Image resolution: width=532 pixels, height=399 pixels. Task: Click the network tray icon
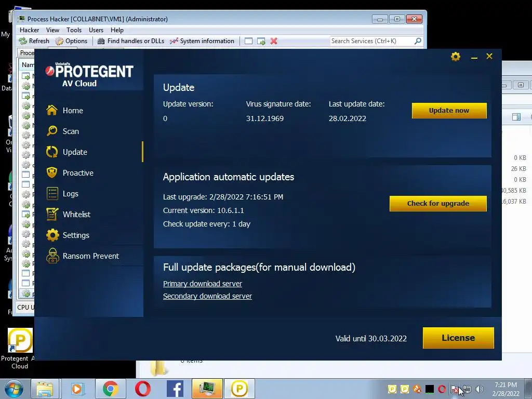tap(467, 389)
